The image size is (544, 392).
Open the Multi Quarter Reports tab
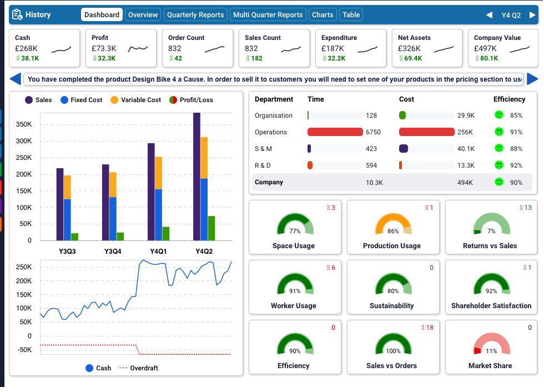(x=268, y=15)
